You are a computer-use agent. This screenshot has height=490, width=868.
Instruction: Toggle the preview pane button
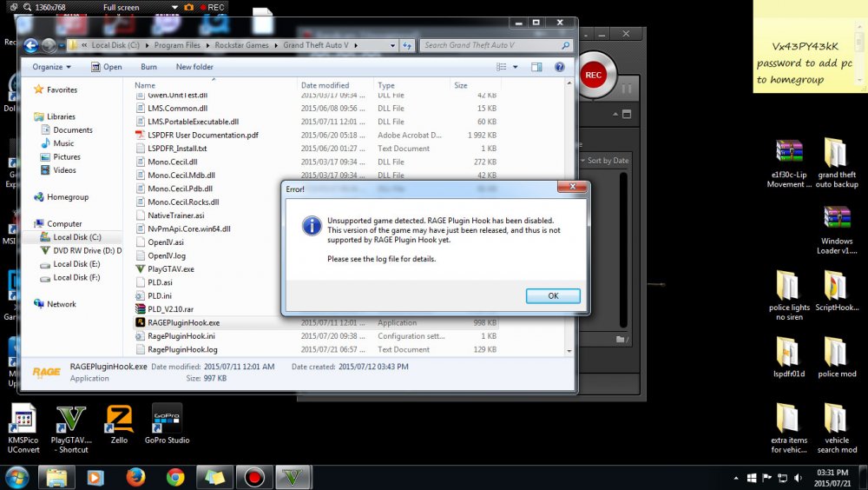[536, 67]
